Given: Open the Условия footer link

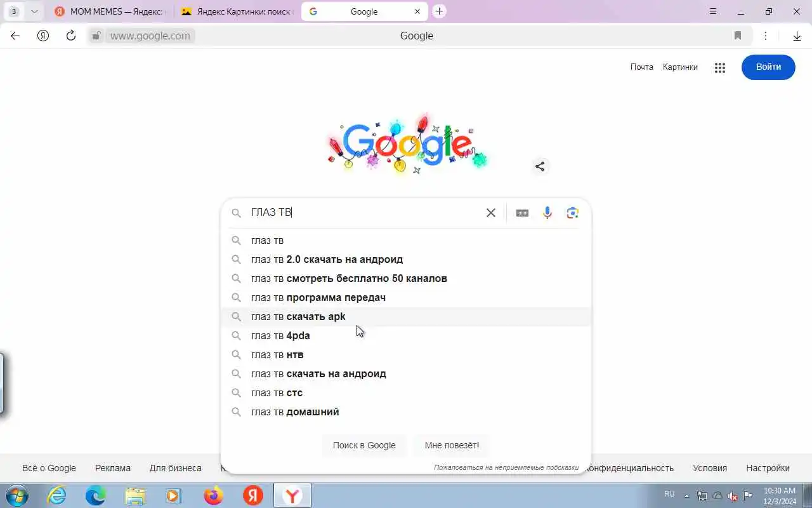Looking at the screenshot, I should point(710,468).
